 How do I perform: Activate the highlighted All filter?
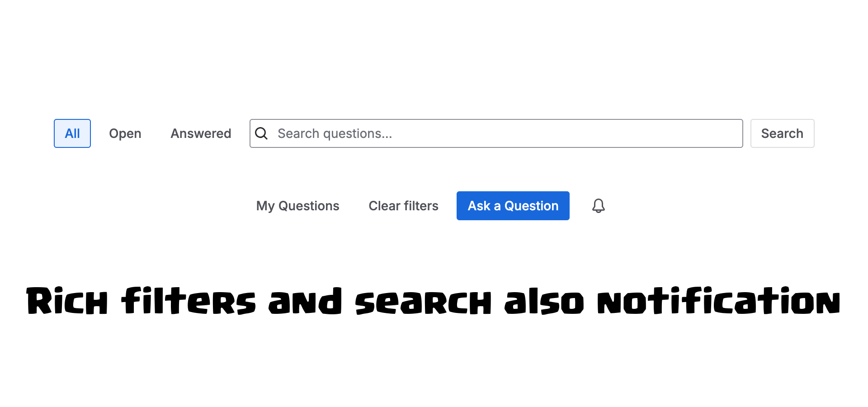pyautogui.click(x=72, y=133)
